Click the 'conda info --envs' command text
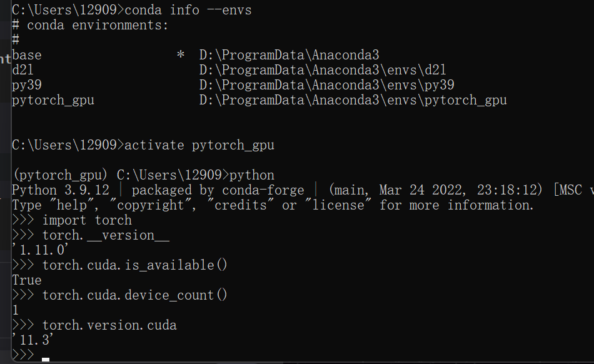The image size is (594, 364). point(188,10)
